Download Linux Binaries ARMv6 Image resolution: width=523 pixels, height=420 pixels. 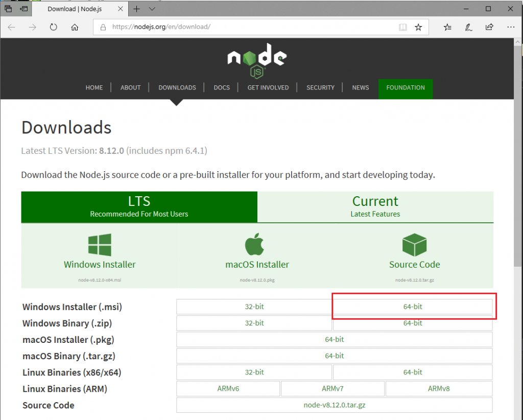228,389
